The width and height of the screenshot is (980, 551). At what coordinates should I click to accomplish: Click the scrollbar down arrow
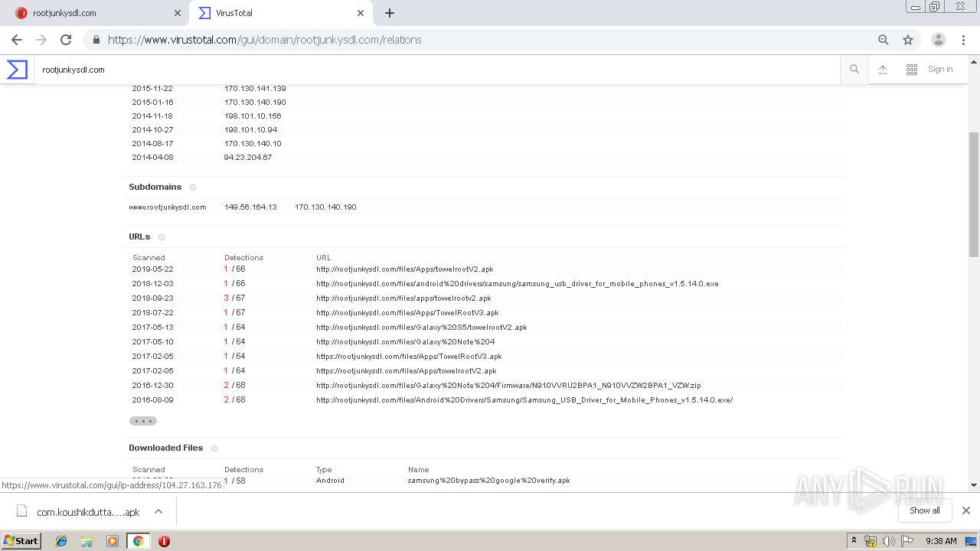tap(974, 485)
